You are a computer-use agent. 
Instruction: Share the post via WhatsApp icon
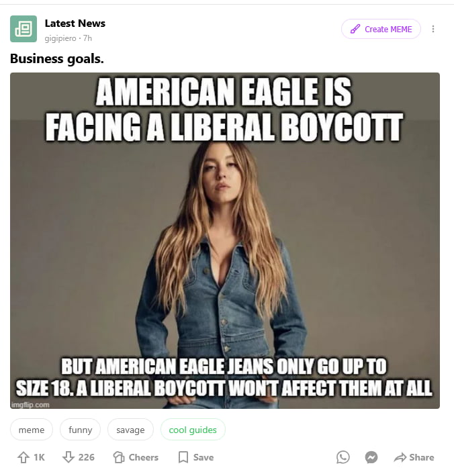click(343, 457)
